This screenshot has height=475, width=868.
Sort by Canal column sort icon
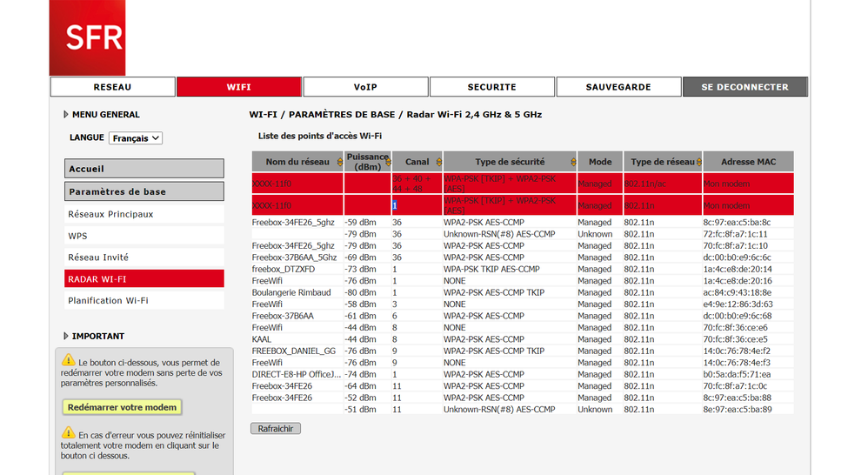click(x=438, y=162)
